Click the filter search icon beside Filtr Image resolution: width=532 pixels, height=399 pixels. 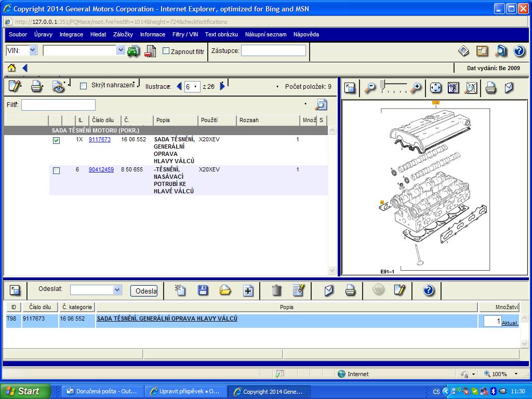321,104
